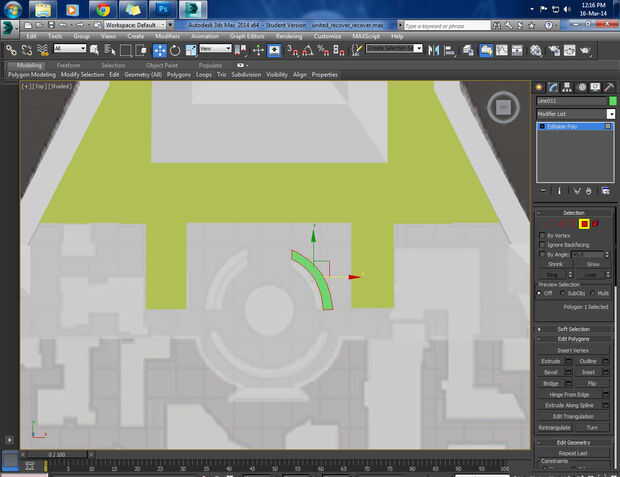Open the Utilities command panel
Screen dimensions: 620x477
tap(609, 87)
